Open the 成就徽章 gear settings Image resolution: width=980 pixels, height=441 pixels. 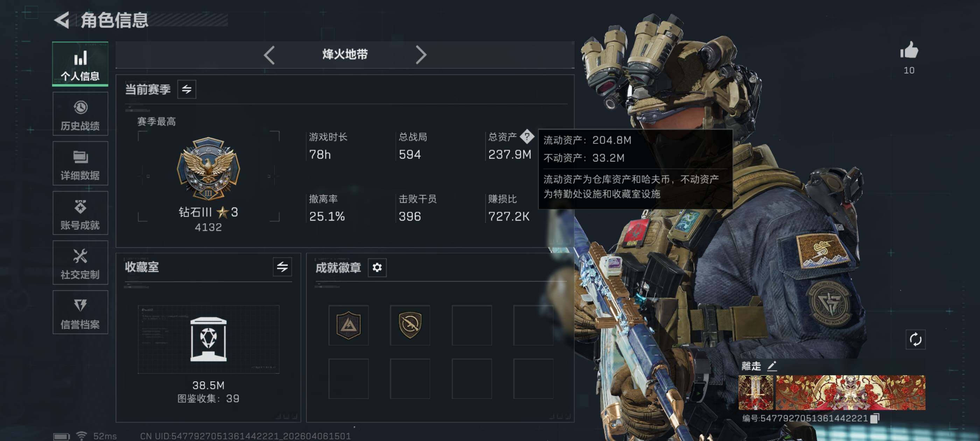(x=377, y=267)
